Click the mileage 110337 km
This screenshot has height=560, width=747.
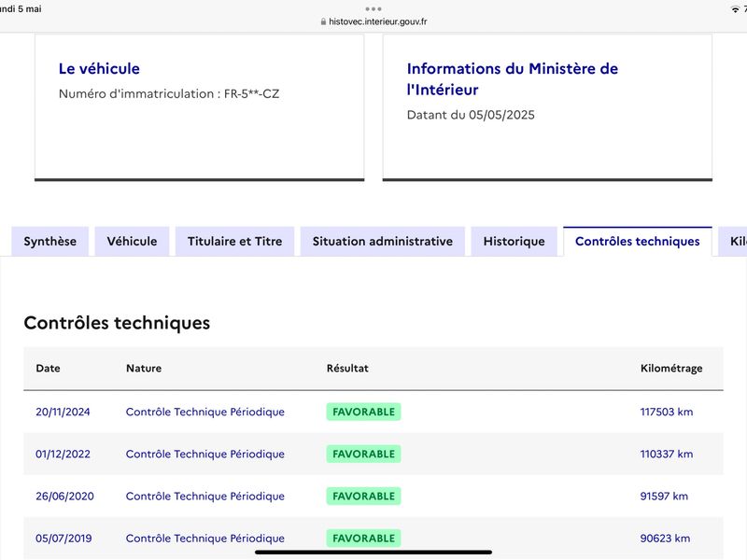coord(667,454)
